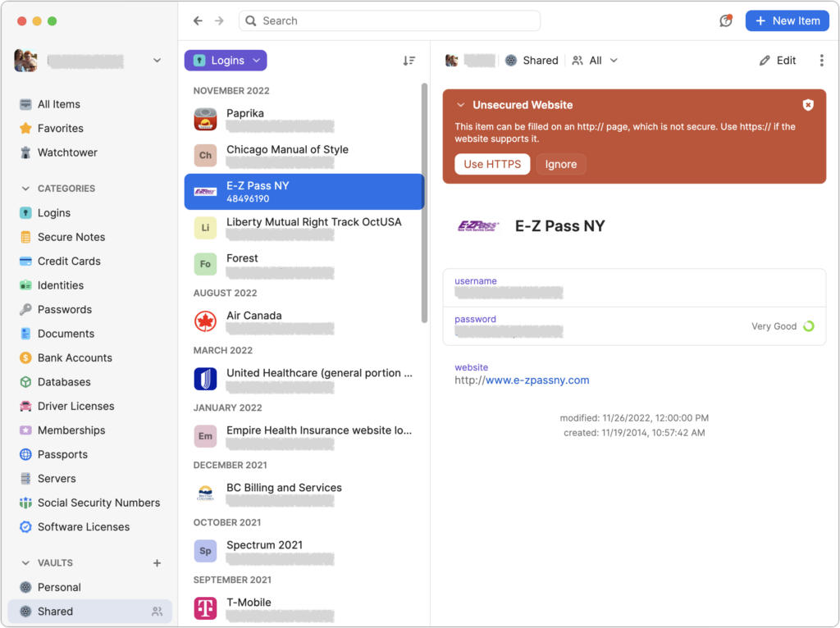Expand the Logins category dropdown
The image size is (840, 628).
[226, 61]
